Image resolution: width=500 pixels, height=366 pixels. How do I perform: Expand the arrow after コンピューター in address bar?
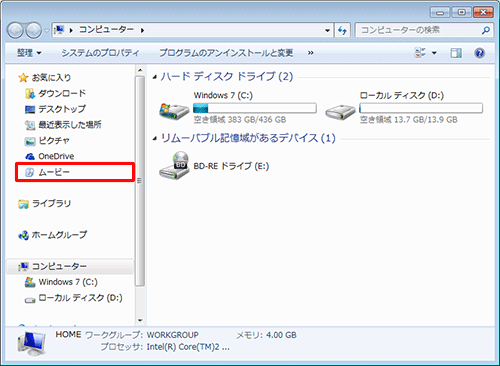coord(142,30)
